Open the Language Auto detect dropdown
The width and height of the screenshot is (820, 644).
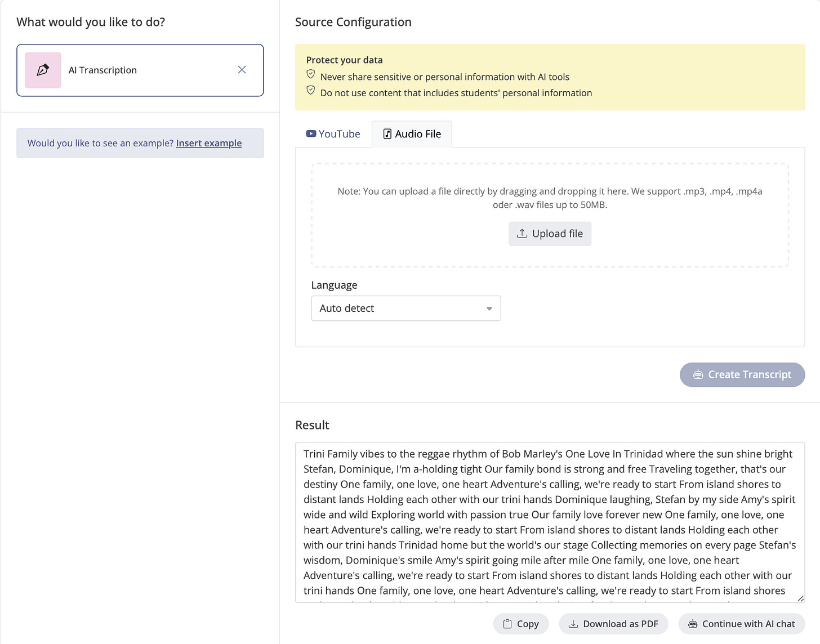(x=406, y=308)
